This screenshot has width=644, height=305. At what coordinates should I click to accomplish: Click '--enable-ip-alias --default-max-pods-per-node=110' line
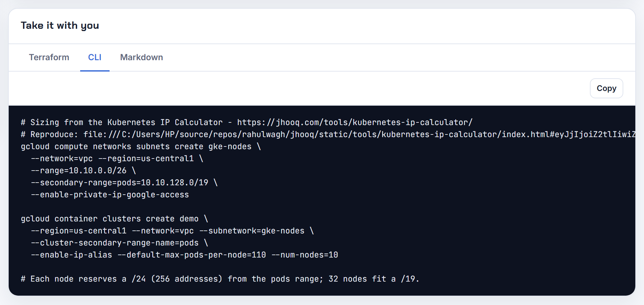pos(184,255)
